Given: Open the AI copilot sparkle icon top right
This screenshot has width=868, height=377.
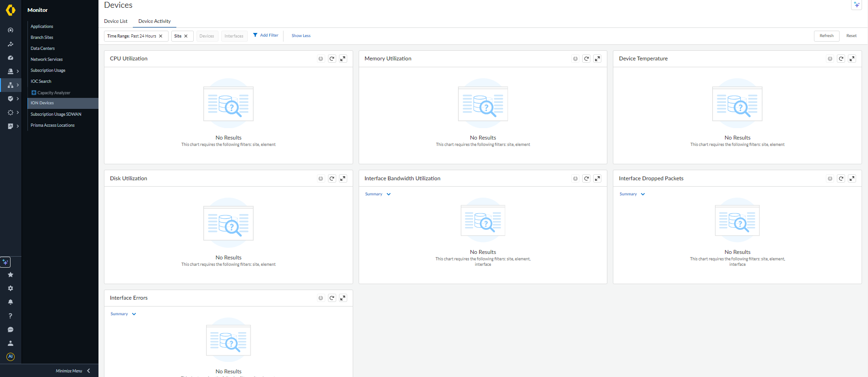Looking at the screenshot, I should point(856,5).
